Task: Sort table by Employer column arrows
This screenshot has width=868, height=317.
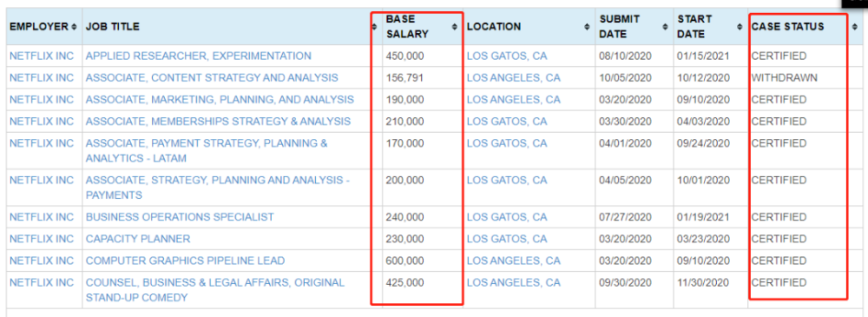Action: click(74, 27)
